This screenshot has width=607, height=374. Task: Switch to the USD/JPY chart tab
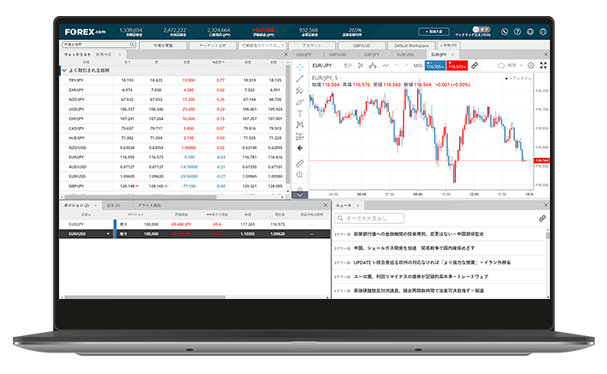(304, 55)
